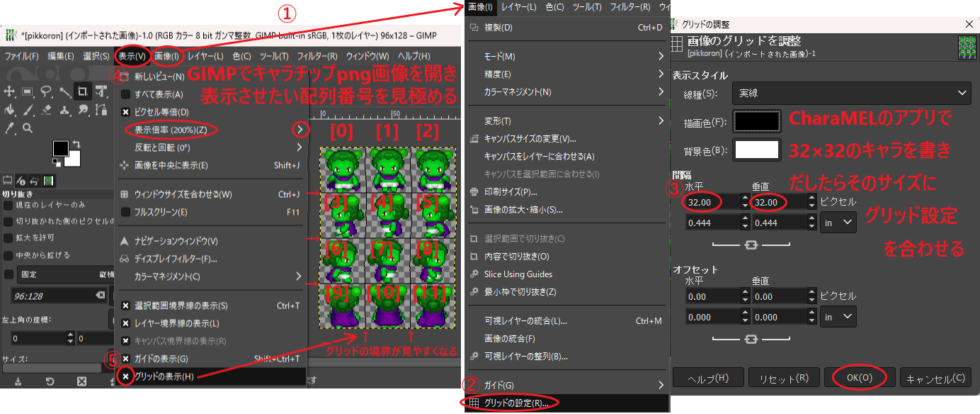
Task: Select the Rectangle Select tool
Action: click(x=27, y=91)
